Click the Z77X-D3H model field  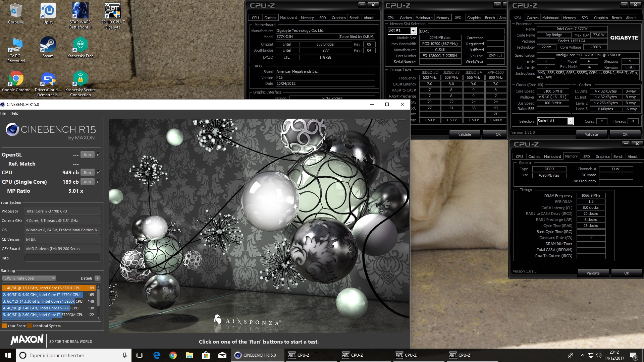pyautogui.click(x=307, y=37)
